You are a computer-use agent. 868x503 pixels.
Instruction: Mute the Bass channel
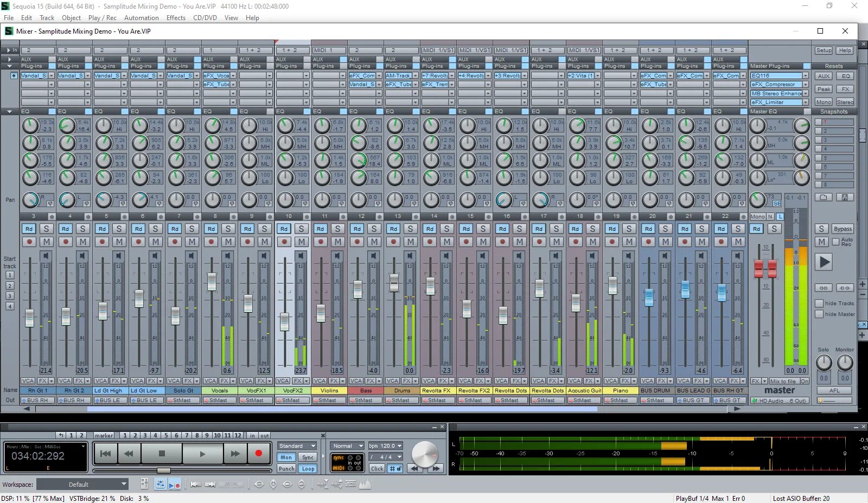(374, 242)
